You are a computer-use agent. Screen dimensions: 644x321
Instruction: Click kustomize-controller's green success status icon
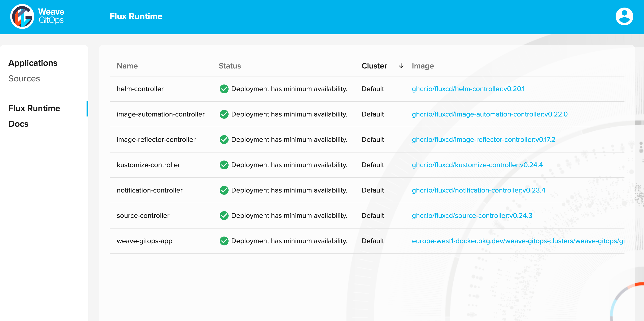tap(224, 165)
